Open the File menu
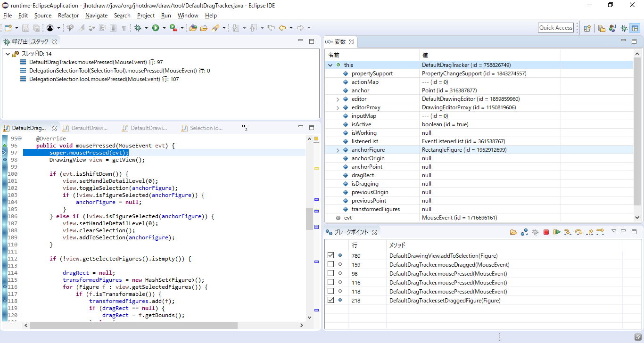This screenshot has width=644, height=343. [8, 16]
